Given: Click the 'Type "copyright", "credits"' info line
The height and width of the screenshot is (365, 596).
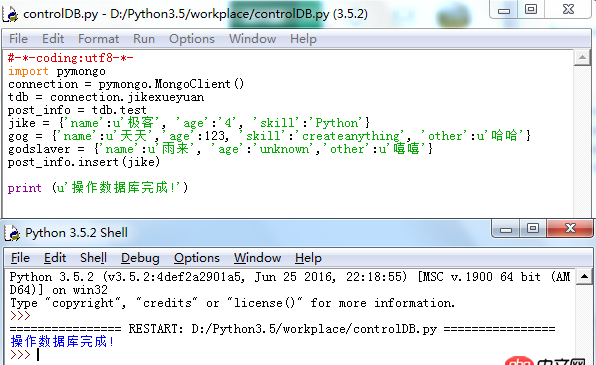Looking at the screenshot, I should coord(232,303).
